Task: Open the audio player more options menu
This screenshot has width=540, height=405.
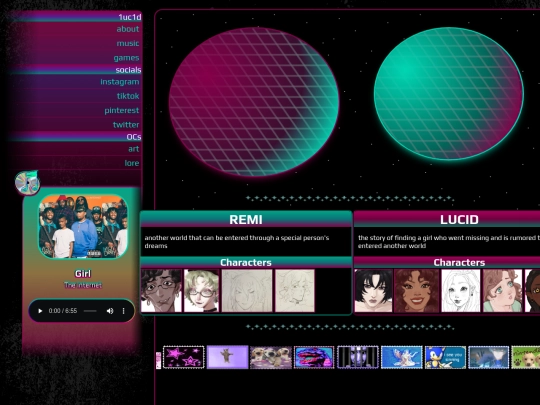Action: (123, 311)
